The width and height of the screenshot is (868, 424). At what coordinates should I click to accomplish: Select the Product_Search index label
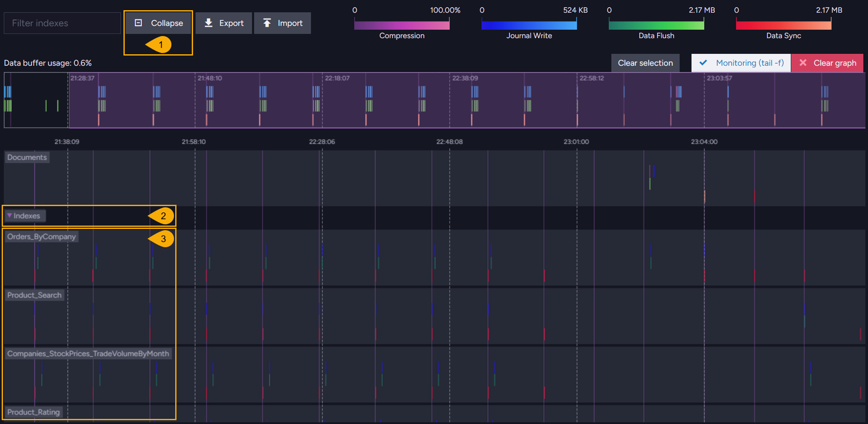coord(34,295)
